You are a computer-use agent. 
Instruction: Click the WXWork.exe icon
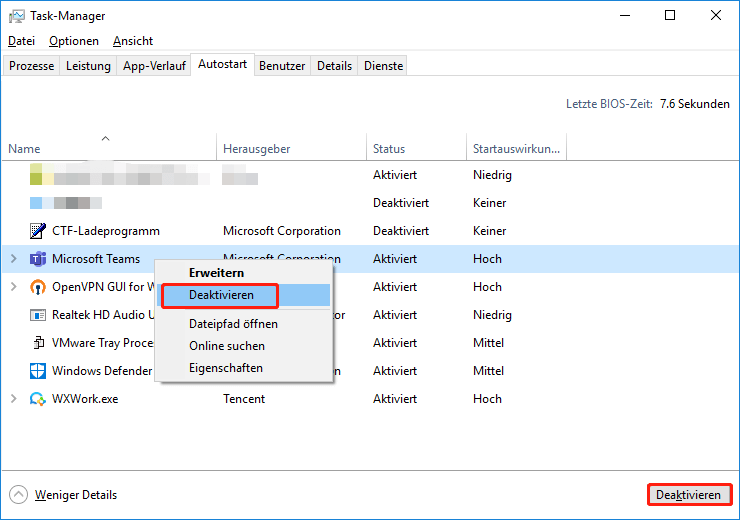pyautogui.click(x=38, y=399)
